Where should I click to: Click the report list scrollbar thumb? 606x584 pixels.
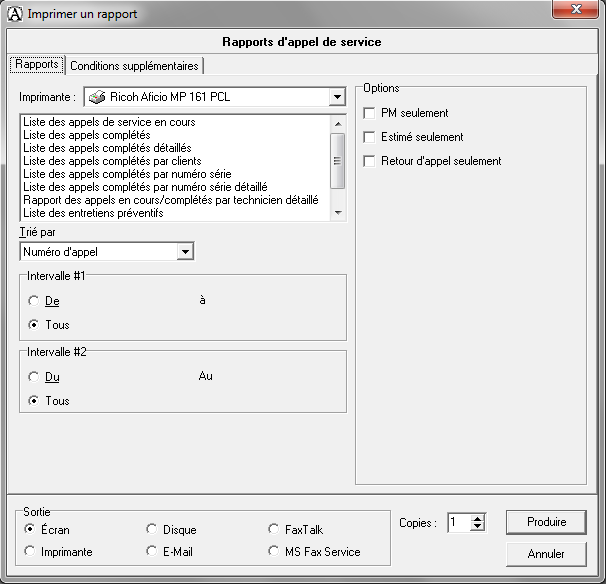338,161
